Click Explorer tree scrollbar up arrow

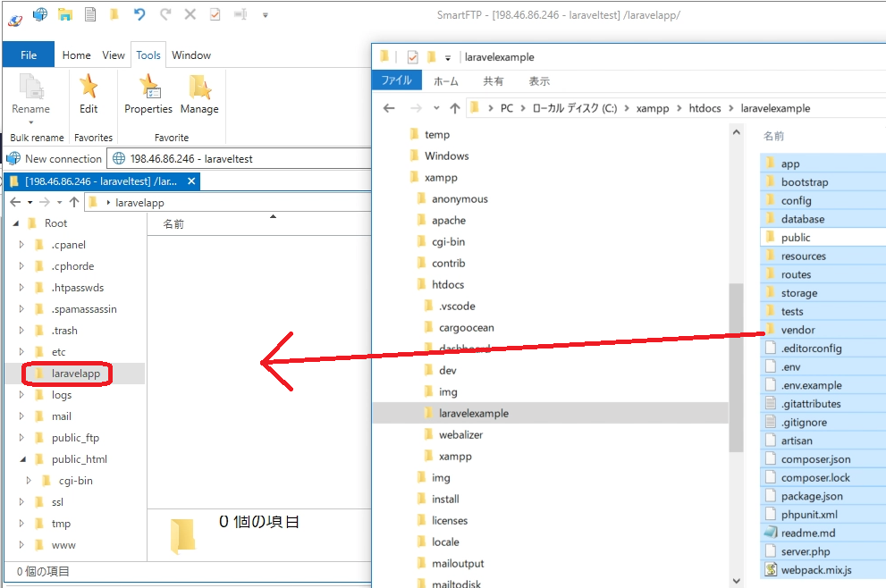736,132
